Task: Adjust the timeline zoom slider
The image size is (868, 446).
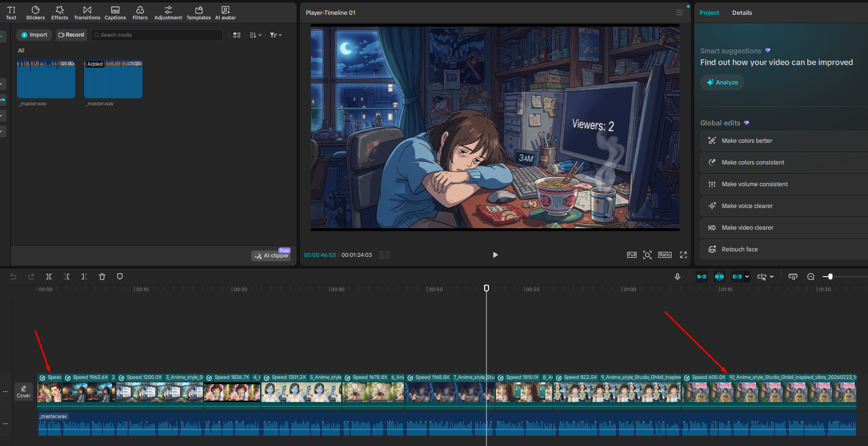Action: click(830, 277)
